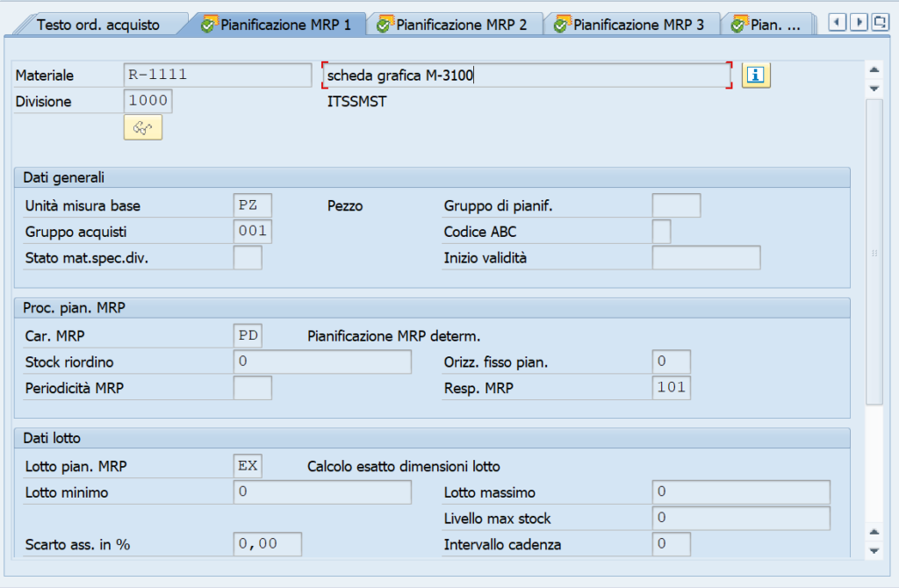
Task: Click scroll-down arrow below the top up arrow
Action: click(x=874, y=89)
